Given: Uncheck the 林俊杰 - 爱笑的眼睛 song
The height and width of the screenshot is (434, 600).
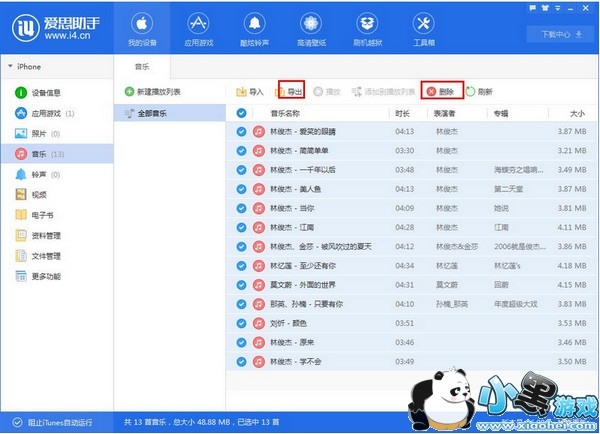Looking at the screenshot, I should tap(241, 132).
